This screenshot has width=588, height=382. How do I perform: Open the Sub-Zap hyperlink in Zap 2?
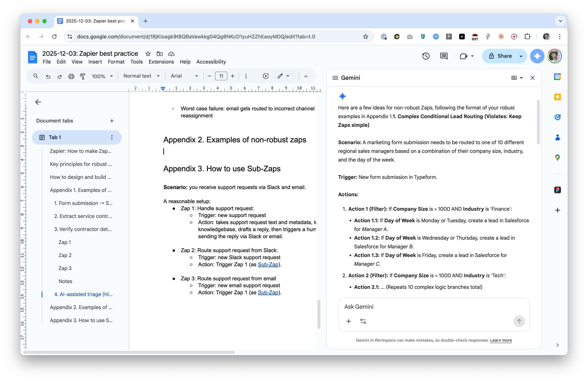click(268, 264)
